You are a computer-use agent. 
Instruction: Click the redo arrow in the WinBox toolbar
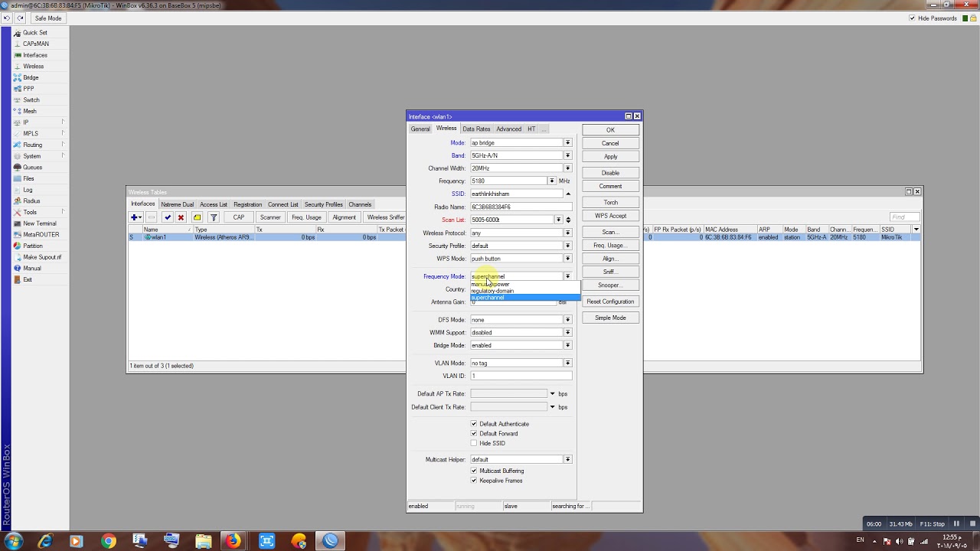[20, 18]
